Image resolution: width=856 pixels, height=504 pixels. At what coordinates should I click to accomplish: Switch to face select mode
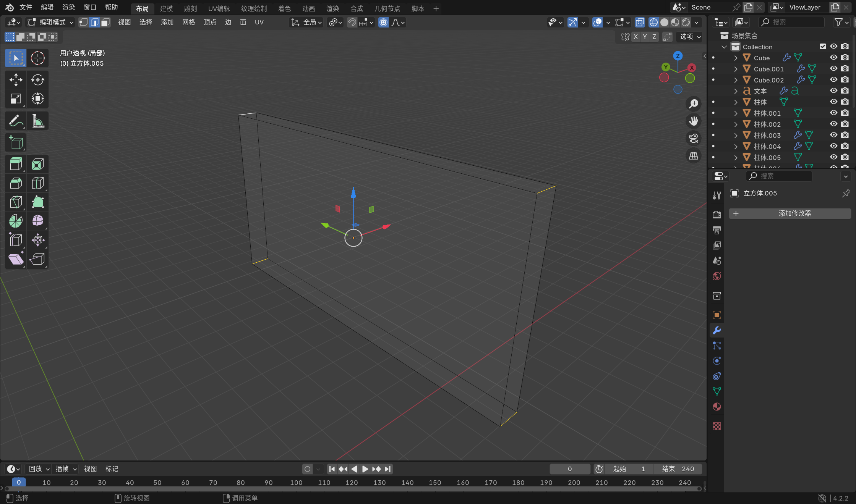coord(105,23)
